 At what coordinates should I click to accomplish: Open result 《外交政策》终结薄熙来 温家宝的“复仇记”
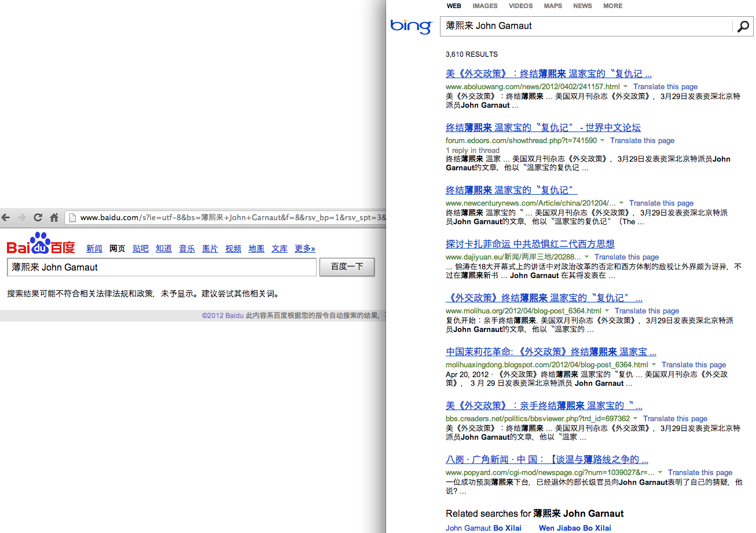tap(544, 298)
